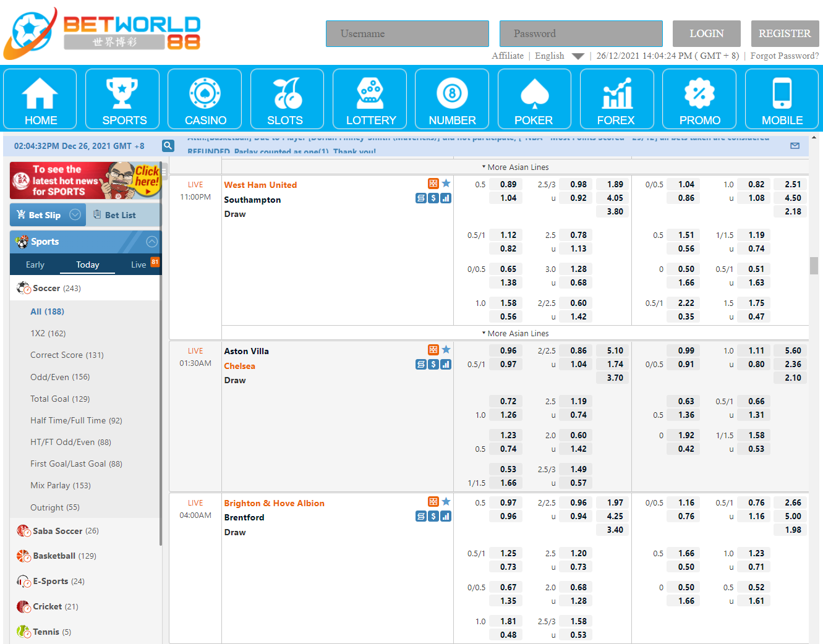Viewport: 823px width, 644px height.
Task: Toggle favorite star for Brighton match
Action: 446,502
